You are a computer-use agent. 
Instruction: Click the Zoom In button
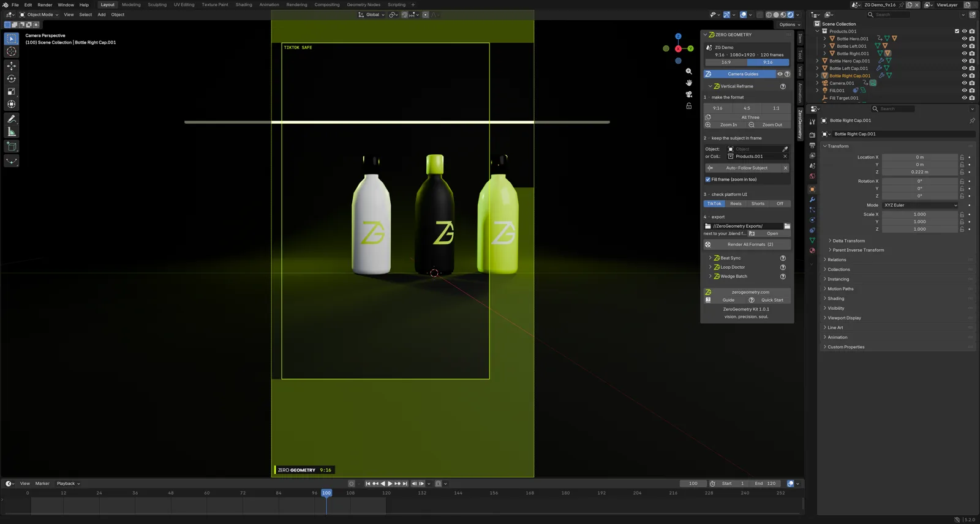click(725, 125)
